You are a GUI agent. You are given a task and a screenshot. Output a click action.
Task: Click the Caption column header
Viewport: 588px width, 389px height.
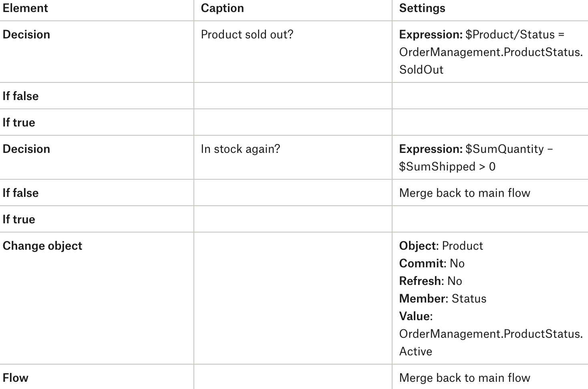click(222, 8)
